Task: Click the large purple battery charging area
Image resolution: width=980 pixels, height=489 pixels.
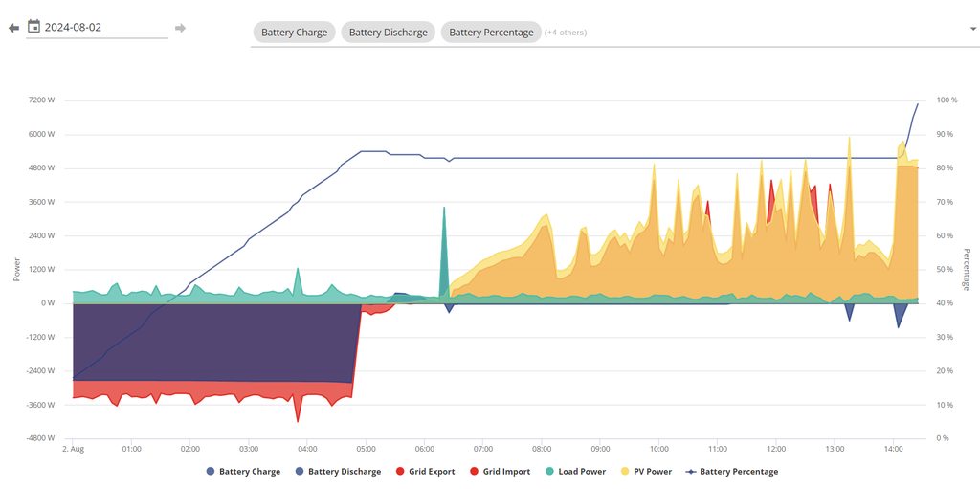Action: click(211, 340)
